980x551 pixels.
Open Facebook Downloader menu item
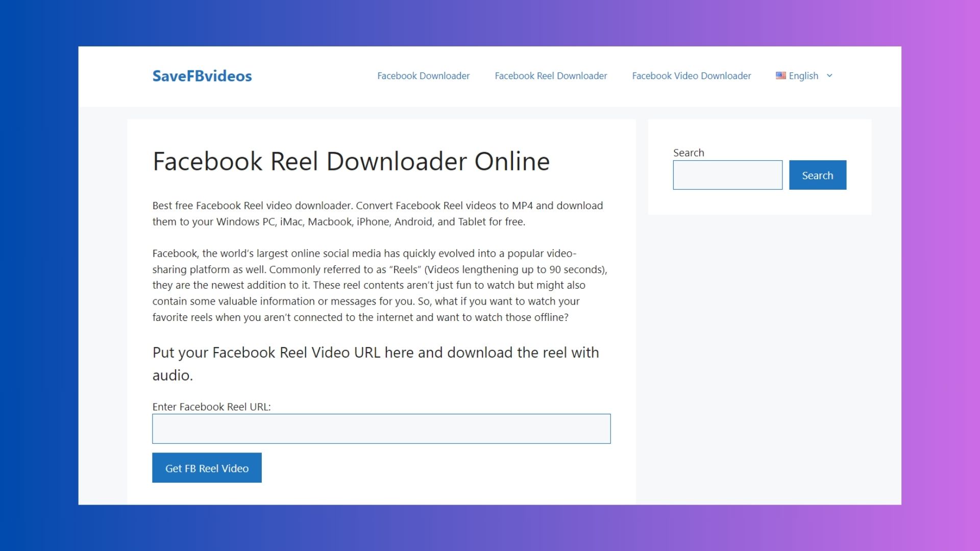click(423, 76)
